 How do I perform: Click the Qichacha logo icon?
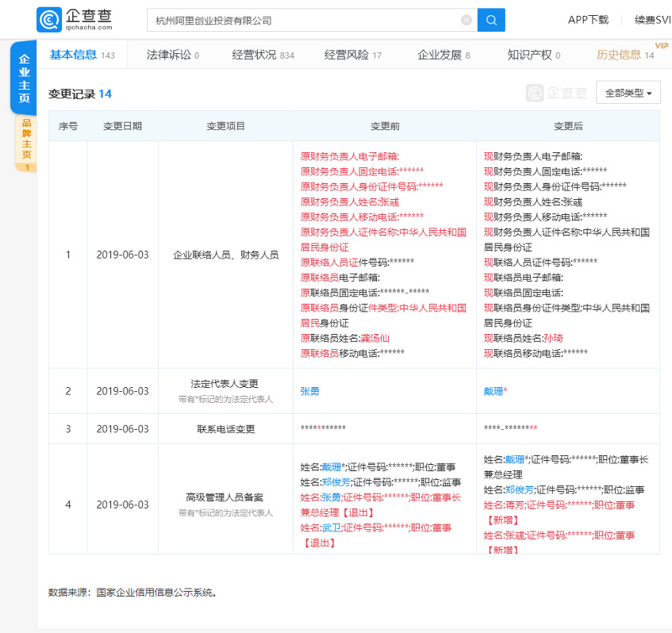(49, 19)
